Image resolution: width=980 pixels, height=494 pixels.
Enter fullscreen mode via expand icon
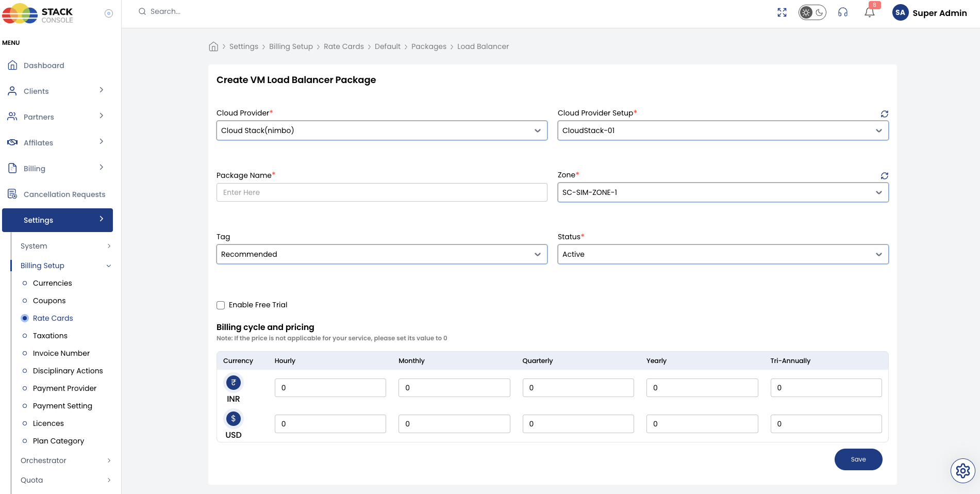click(x=782, y=12)
